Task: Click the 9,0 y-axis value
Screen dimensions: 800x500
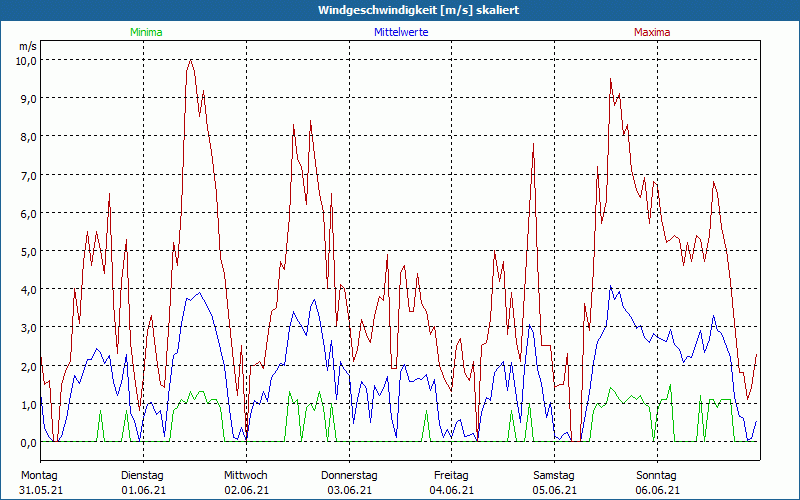Action: (x=27, y=98)
